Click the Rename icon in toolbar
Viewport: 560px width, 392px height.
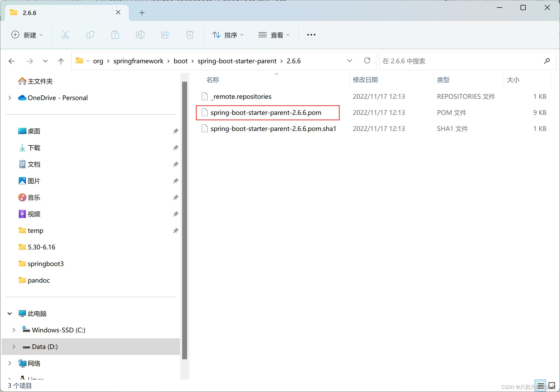[140, 35]
